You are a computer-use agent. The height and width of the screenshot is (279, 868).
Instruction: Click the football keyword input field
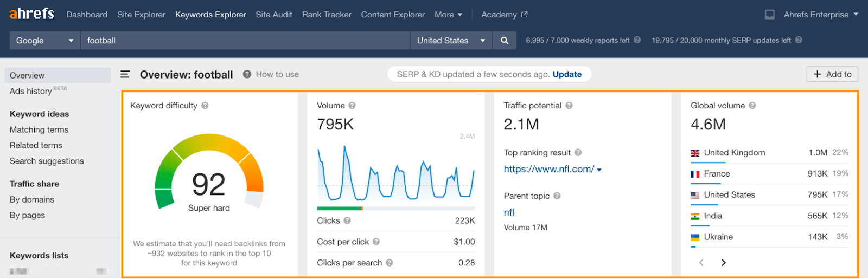(245, 41)
